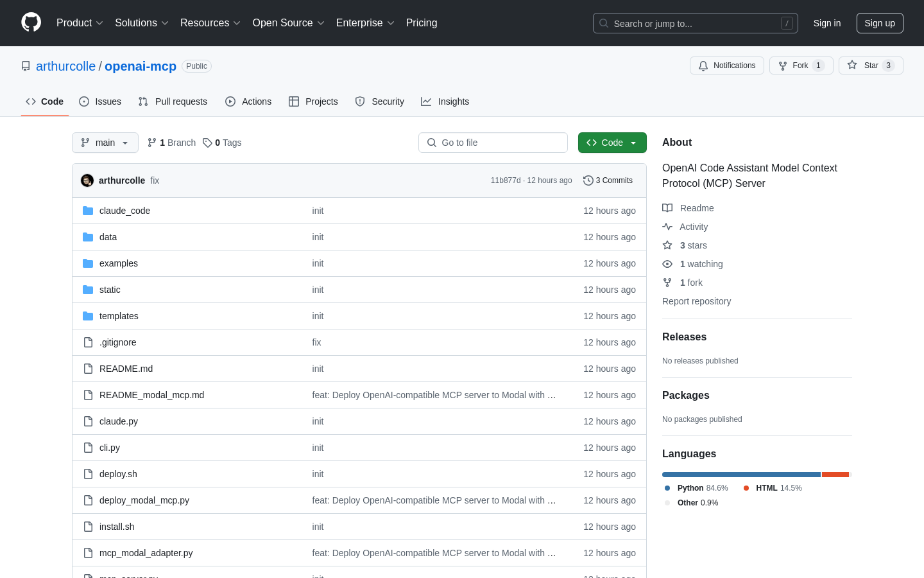Open the claude_code folder icon
Screen dimensions: 924x578
pyautogui.click(x=88, y=211)
